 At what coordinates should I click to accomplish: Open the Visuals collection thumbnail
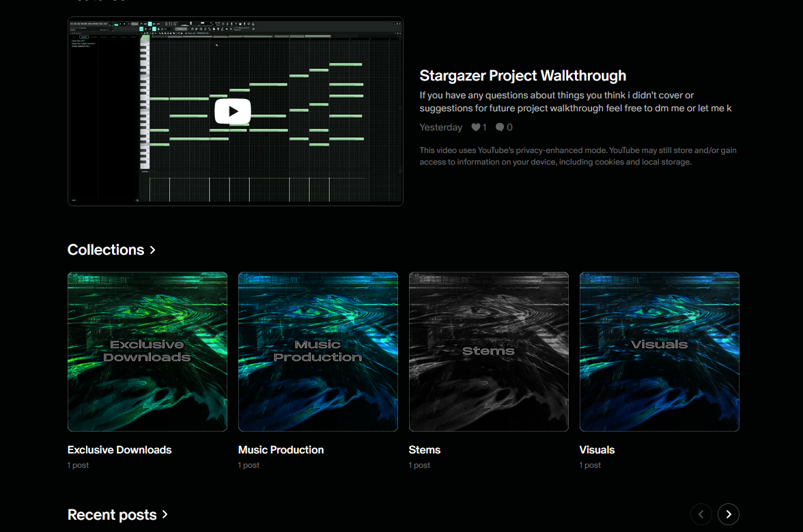click(660, 352)
